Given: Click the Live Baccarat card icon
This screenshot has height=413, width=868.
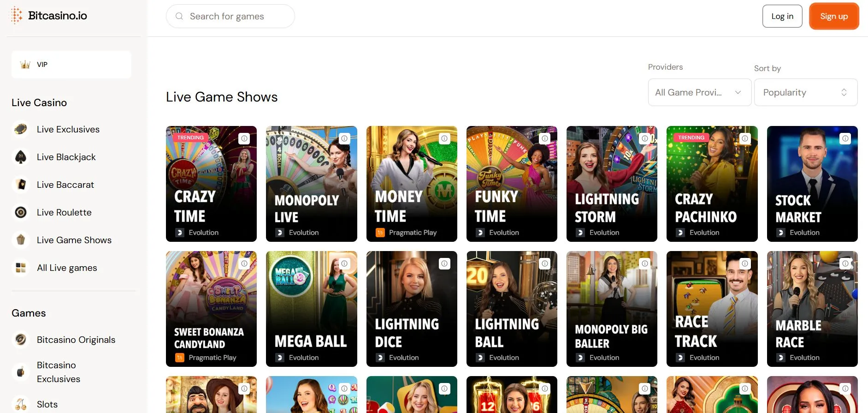Looking at the screenshot, I should click(21, 185).
